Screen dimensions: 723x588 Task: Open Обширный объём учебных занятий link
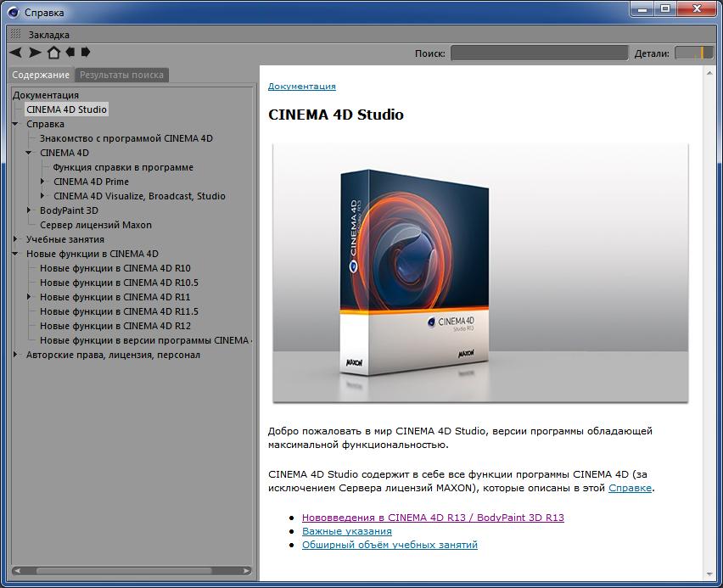(390, 545)
